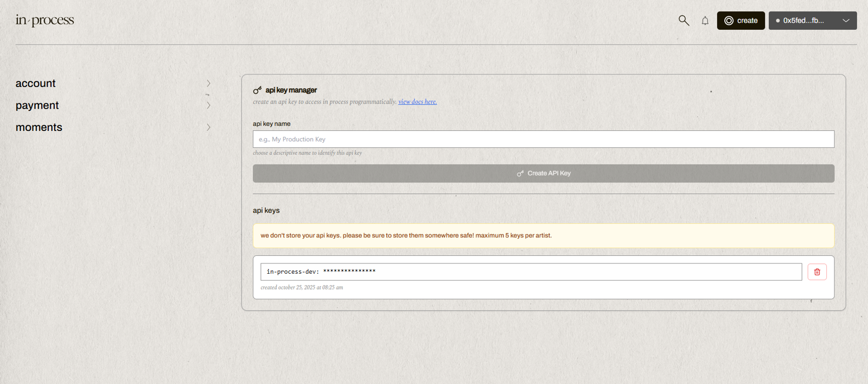868x384 pixels.
Task: Click the search magnifier icon
Action: (684, 21)
